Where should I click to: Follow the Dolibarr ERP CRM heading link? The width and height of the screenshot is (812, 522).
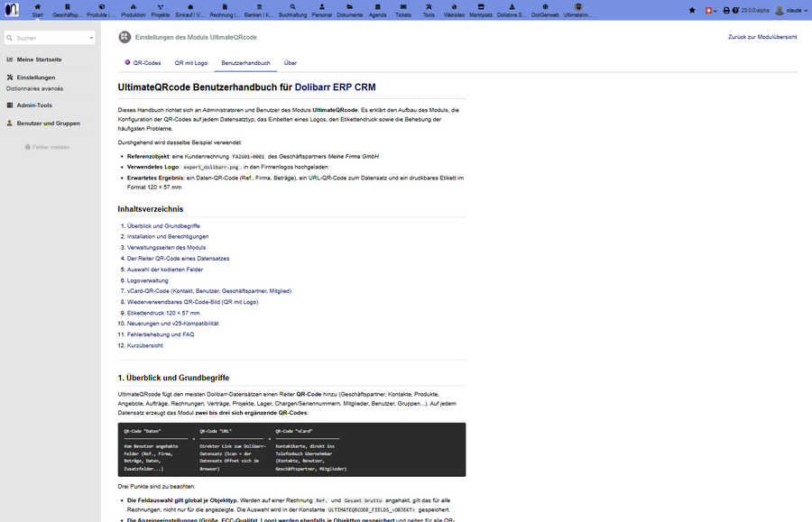point(335,87)
